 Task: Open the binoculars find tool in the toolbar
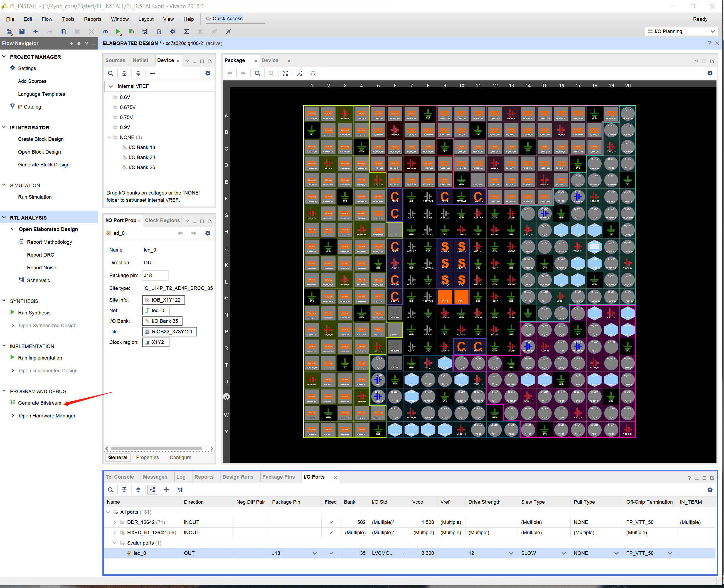[x=105, y=31]
